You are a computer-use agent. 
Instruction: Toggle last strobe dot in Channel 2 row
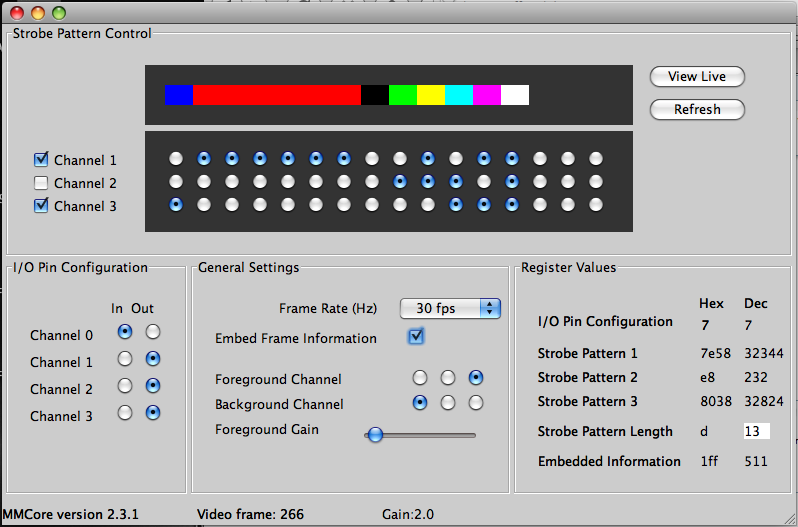pyautogui.click(x=596, y=182)
